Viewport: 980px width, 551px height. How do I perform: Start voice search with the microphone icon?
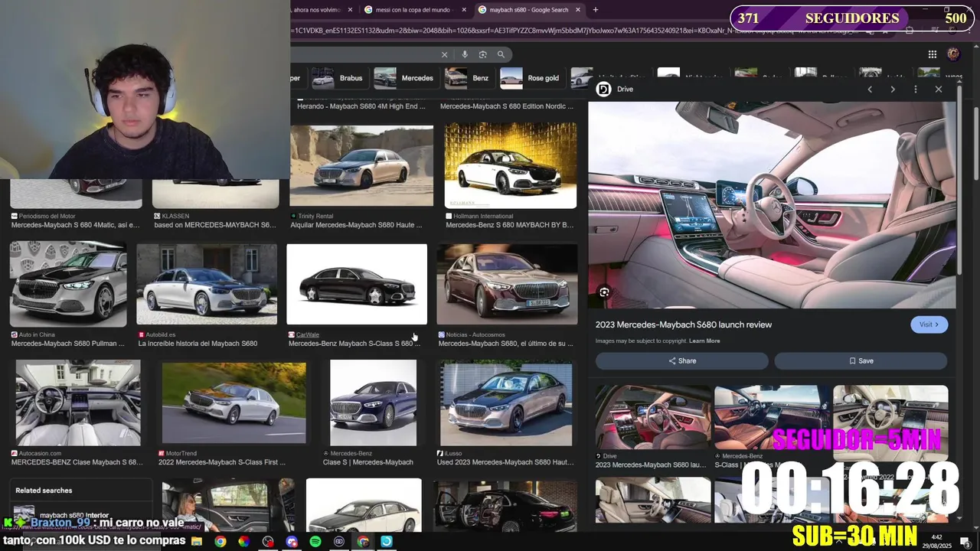465,54
